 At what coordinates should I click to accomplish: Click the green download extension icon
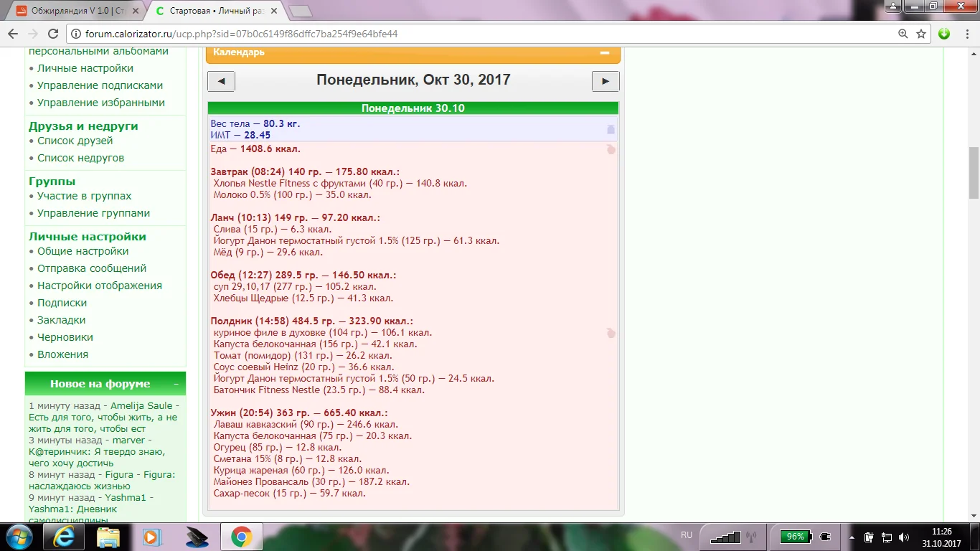point(944,34)
